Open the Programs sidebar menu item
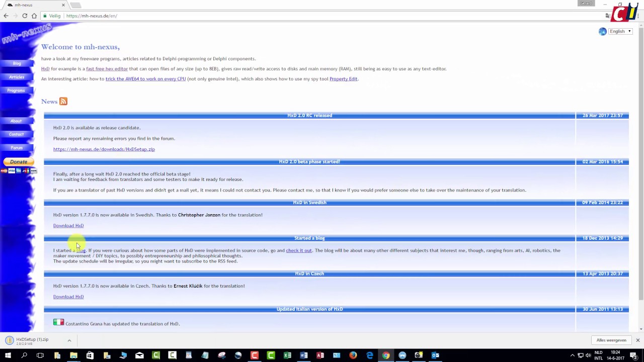This screenshot has width=644, height=362. [16, 90]
